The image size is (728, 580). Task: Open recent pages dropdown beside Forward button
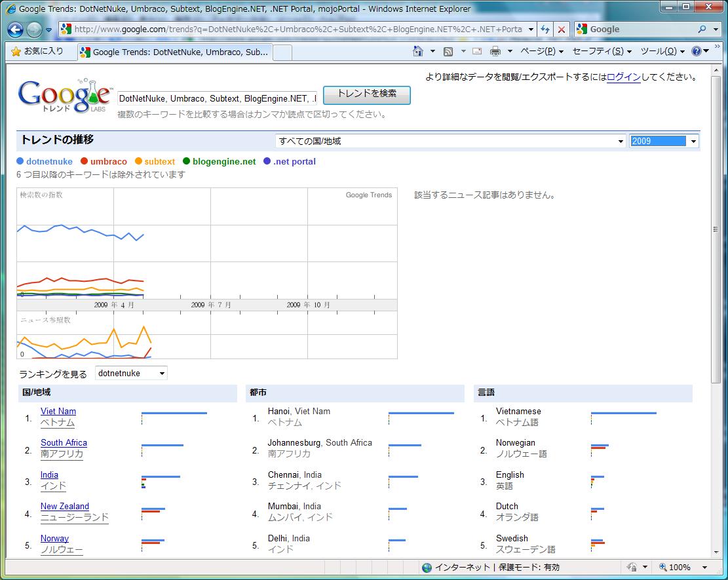pyautogui.click(x=48, y=29)
